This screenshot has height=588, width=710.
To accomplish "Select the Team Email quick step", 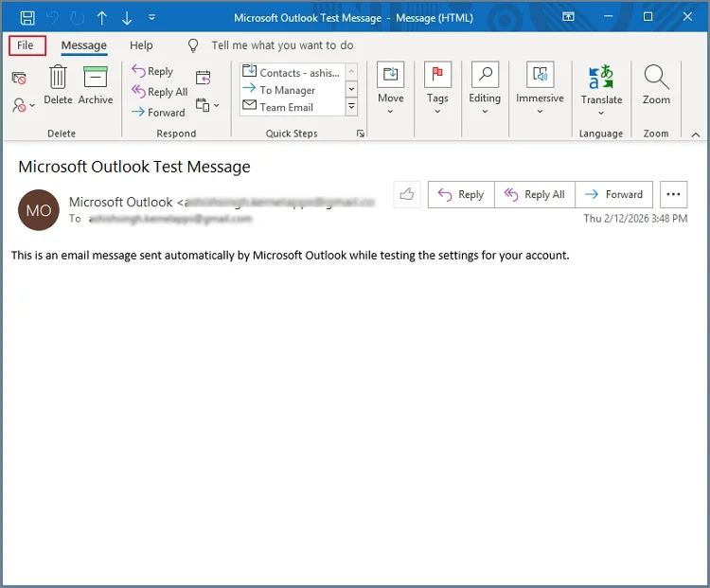I will tap(293, 107).
